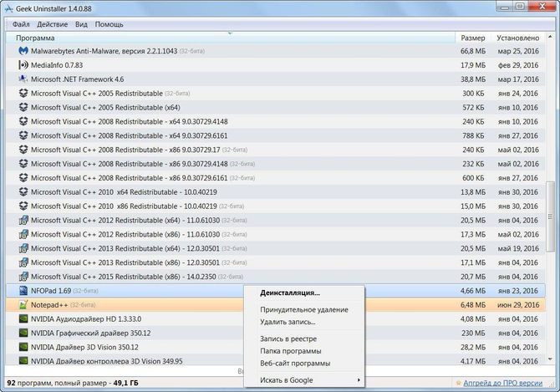Click the 6,48 МБ size cell
Screen dimensions: 560x392
click(x=473, y=305)
